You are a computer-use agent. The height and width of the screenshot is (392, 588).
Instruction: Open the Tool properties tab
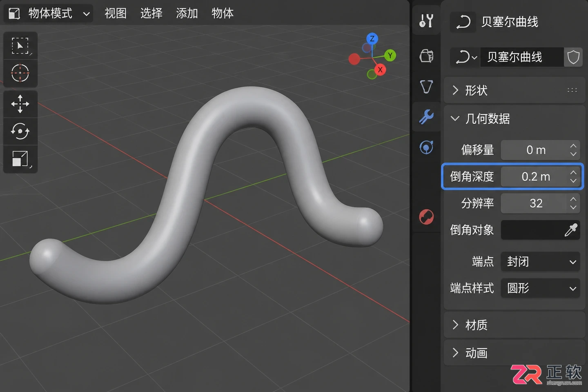click(426, 20)
